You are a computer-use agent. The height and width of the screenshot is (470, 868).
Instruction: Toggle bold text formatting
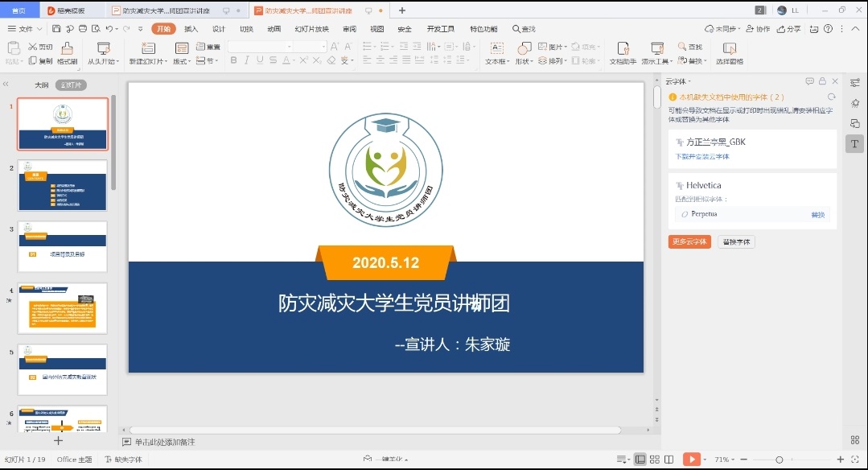pos(233,60)
